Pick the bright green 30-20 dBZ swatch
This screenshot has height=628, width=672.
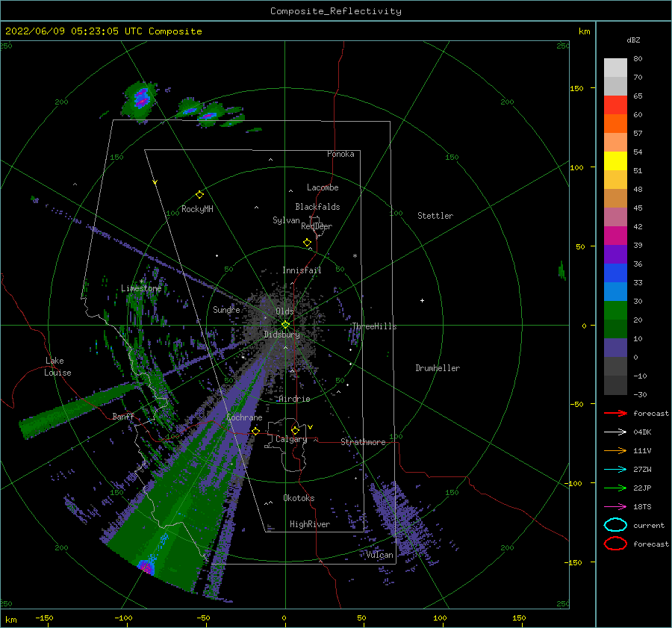click(615, 311)
